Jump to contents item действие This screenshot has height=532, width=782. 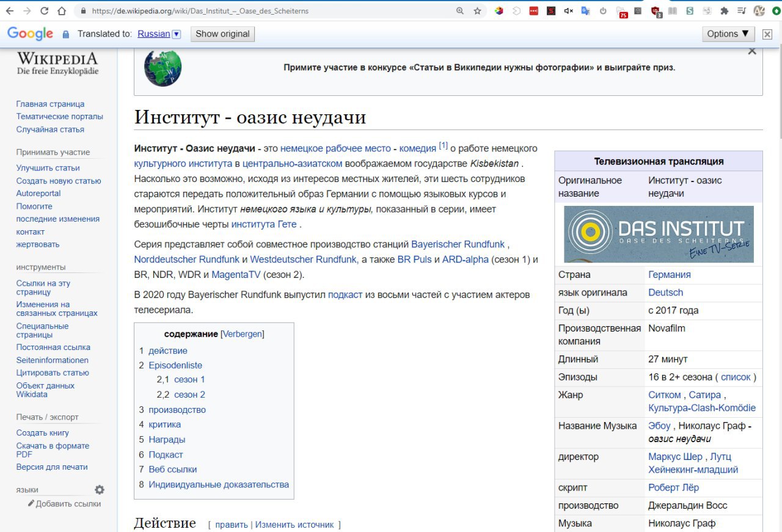pos(168,351)
